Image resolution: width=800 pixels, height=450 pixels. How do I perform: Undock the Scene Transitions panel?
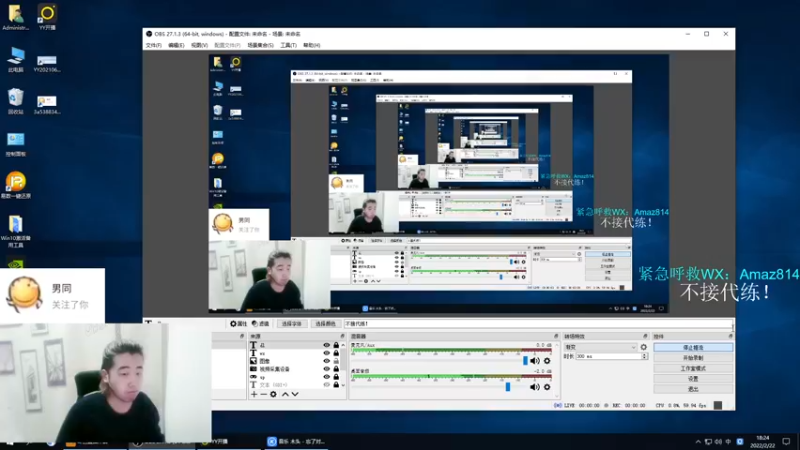click(645, 336)
